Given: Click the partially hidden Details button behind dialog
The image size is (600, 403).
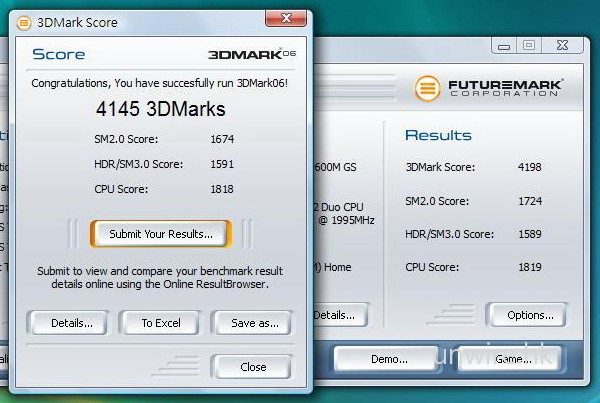Looking at the screenshot, I should tap(334, 315).
